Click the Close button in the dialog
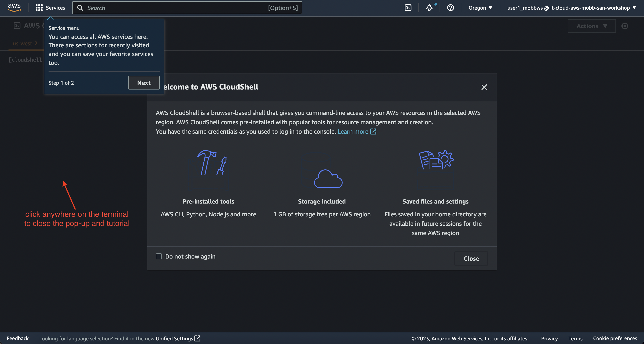The height and width of the screenshot is (344, 644). 471,259
